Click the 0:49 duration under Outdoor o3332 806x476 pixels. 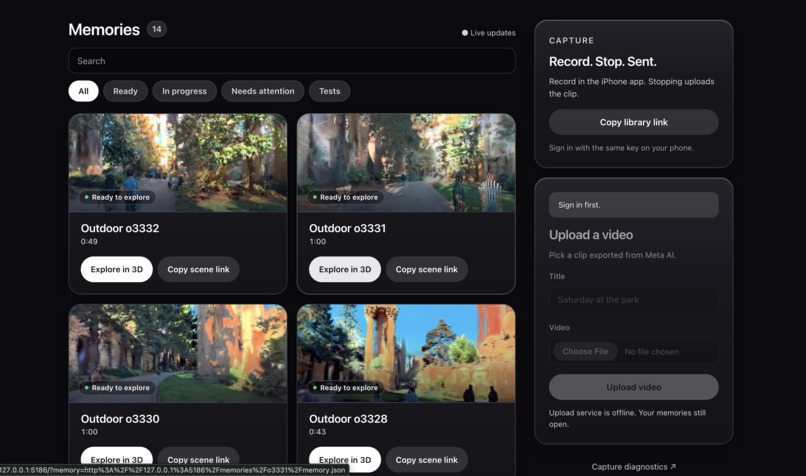[x=89, y=242]
